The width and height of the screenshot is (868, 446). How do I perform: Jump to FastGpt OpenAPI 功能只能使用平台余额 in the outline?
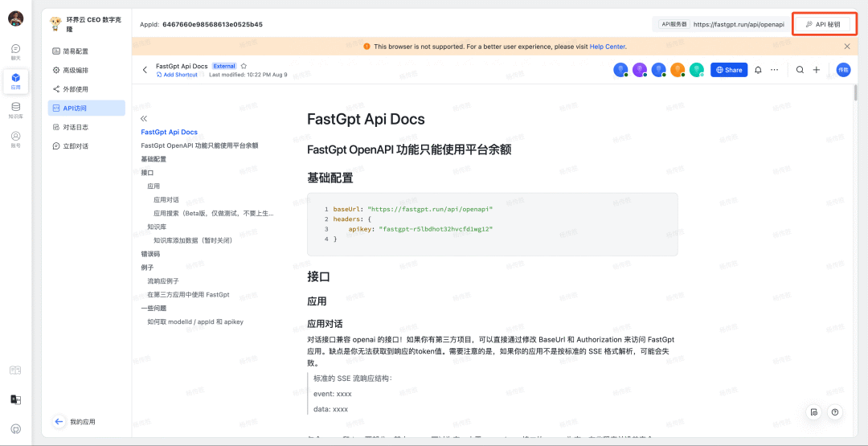[x=199, y=145]
